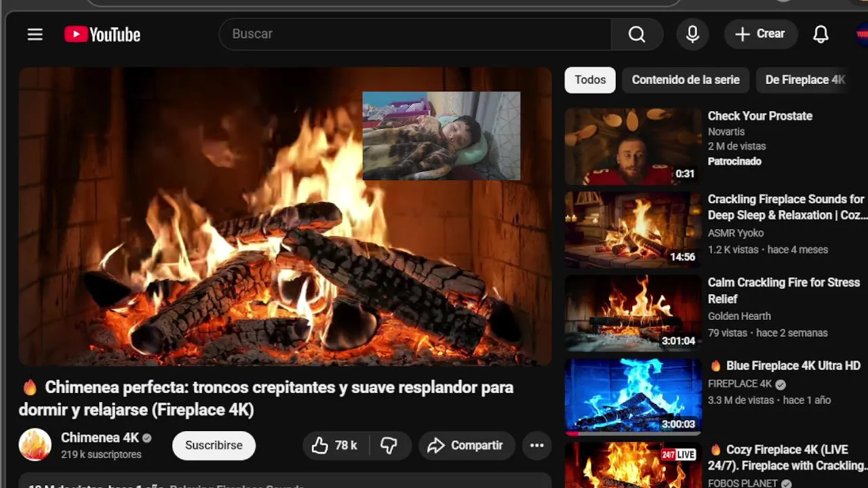
Task: Open Calm Crackling Fire video thumbnail
Action: point(633,313)
